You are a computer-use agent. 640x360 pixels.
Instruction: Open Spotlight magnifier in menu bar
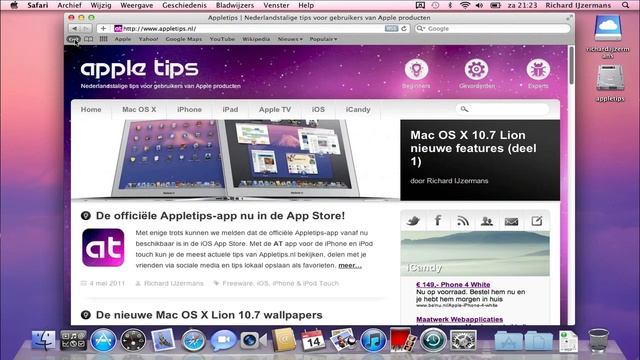pyautogui.click(x=625, y=5)
